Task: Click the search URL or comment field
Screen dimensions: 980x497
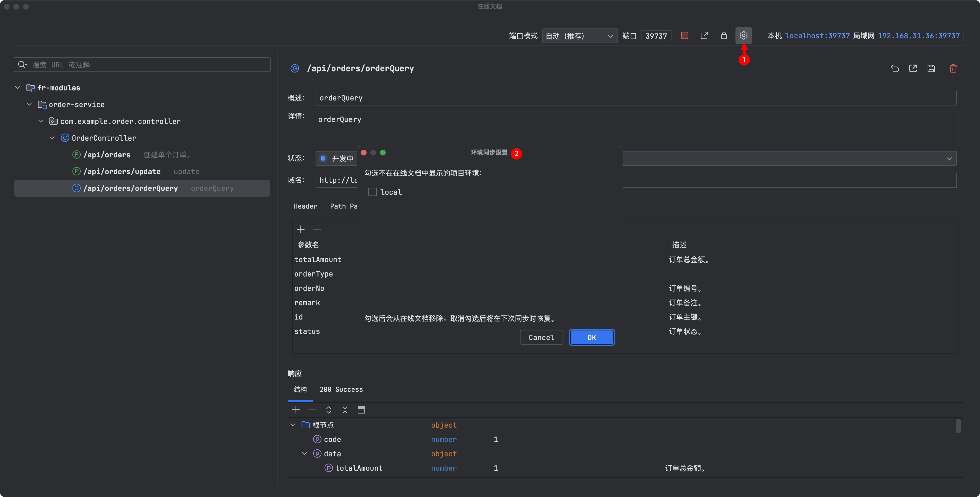Action: [x=142, y=65]
